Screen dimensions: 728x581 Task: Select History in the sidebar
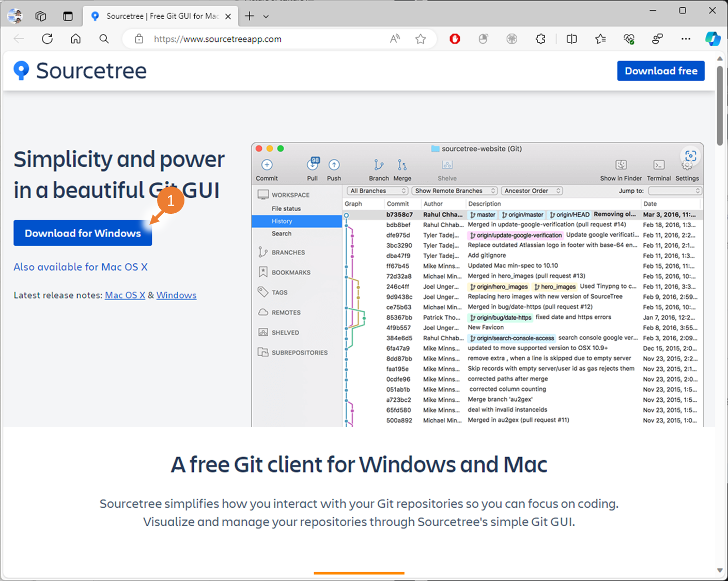(297, 221)
